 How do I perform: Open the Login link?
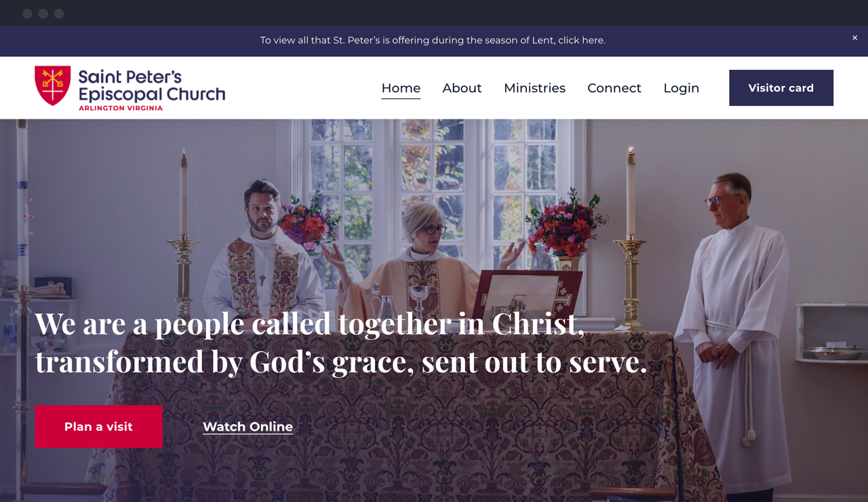pos(681,88)
